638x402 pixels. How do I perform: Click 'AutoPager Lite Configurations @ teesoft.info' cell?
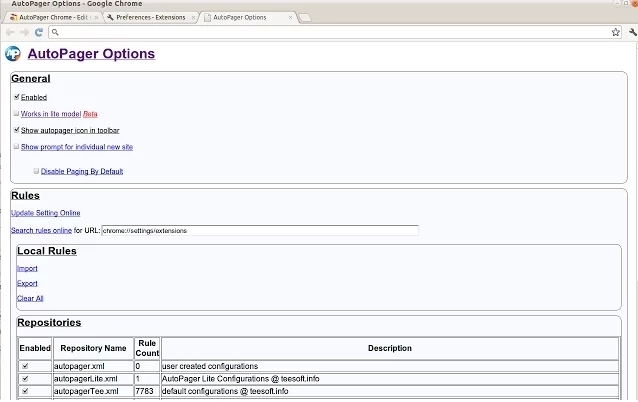(x=390, y=379)
